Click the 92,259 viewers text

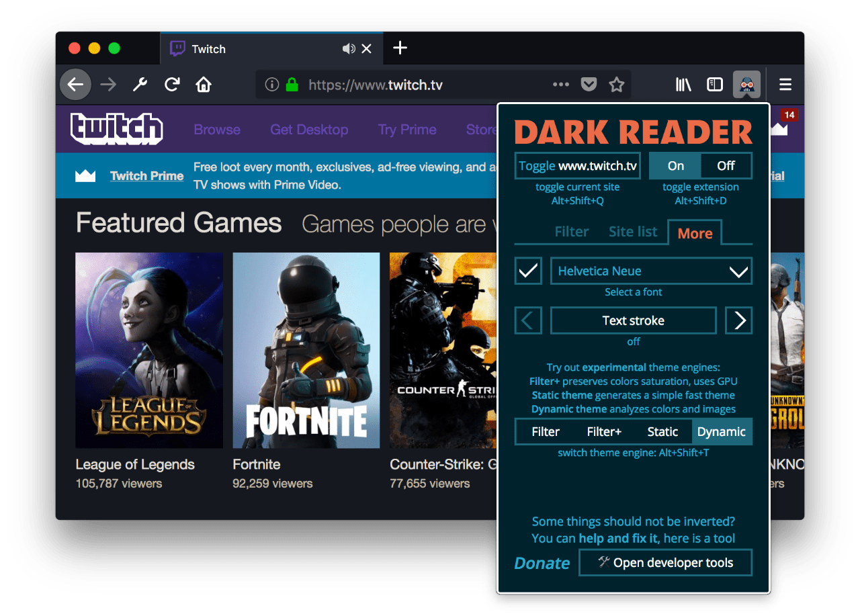[273, 484]
